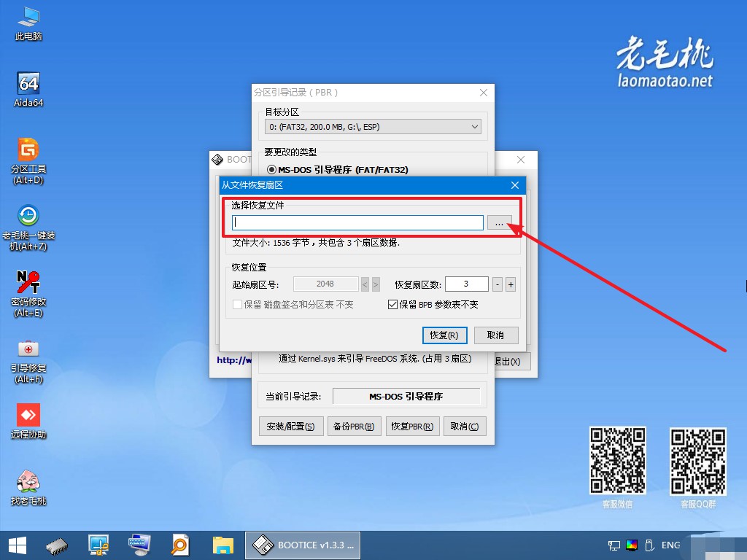Click the 安装/配置(S) button
This screenshot has width=747, height=560.
[291, 426]
